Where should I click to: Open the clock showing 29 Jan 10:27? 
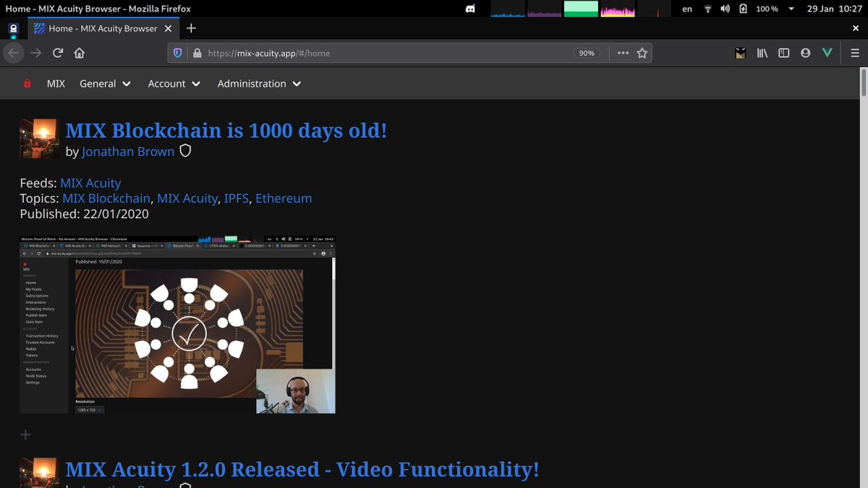click(834, 9)
